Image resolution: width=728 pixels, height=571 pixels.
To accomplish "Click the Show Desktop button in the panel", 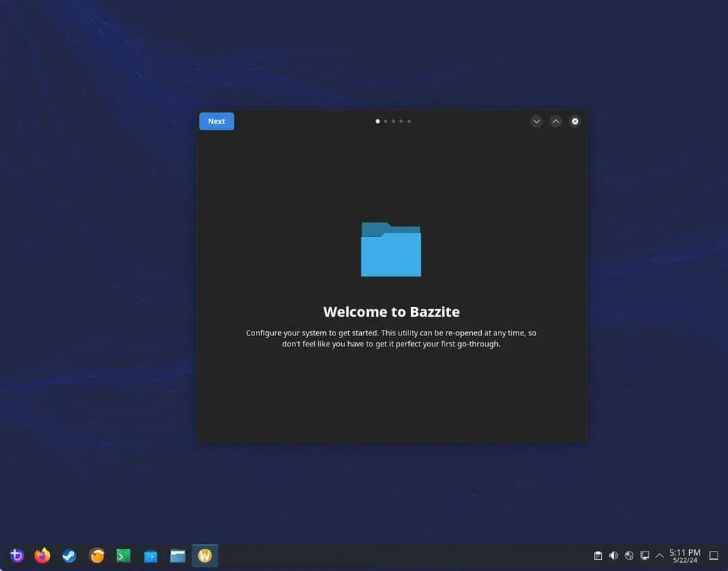I will point(714,555).
